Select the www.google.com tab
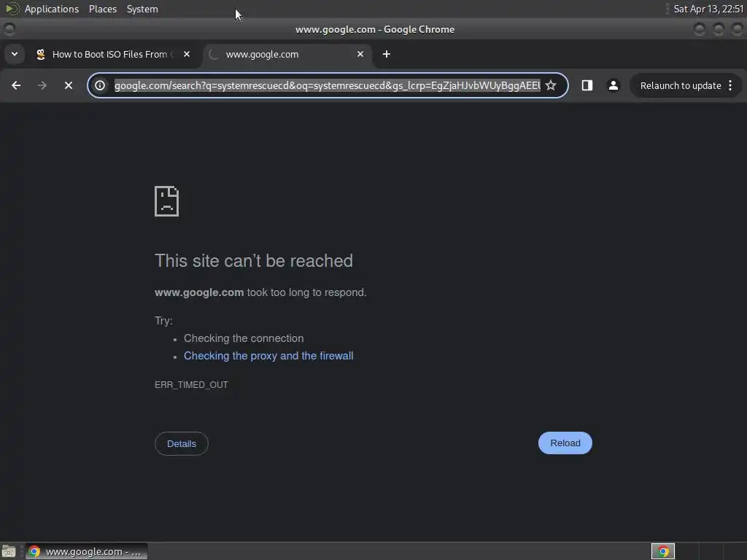Image resolution: width=747 pixels, height=560 pixels. tap(287, 54)
